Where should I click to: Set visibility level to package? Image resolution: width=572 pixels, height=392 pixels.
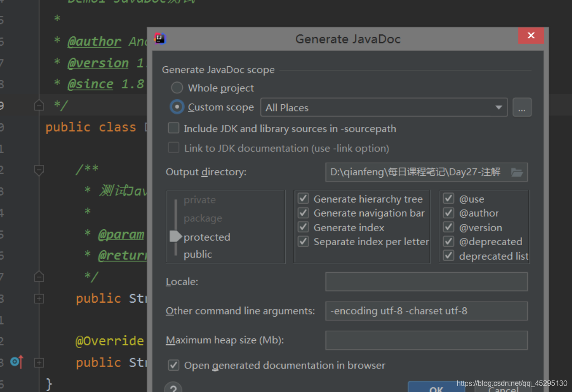(203, 218)
